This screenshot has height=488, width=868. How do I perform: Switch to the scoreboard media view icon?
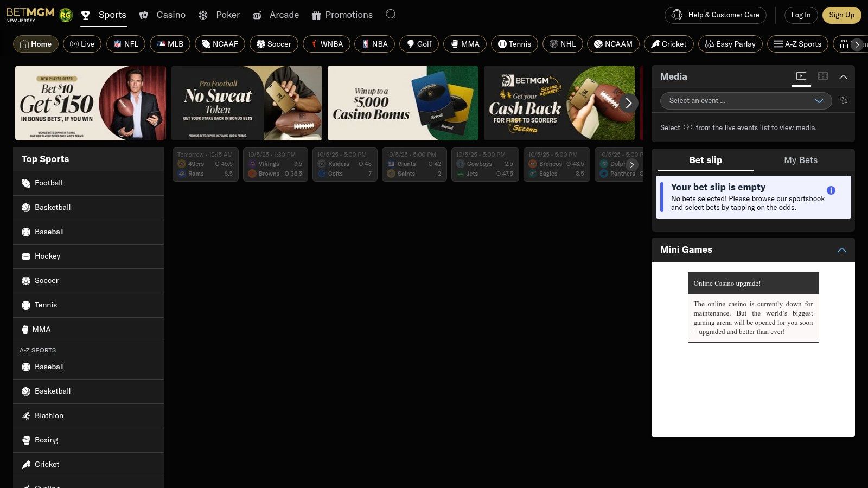pyautogui.click(x=823, y=76)
